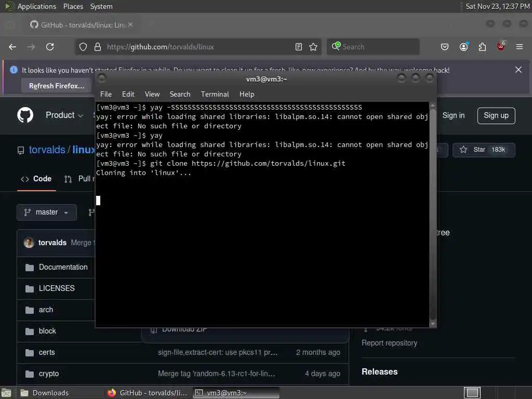Click the block folder icon
The width and height of the screenshot is (532, 399).
[30, 331]
